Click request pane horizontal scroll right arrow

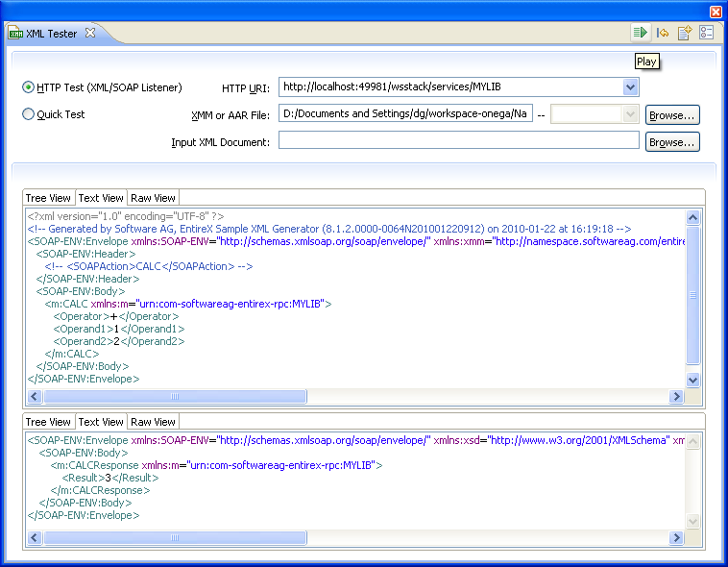click(x=676, y=397)
